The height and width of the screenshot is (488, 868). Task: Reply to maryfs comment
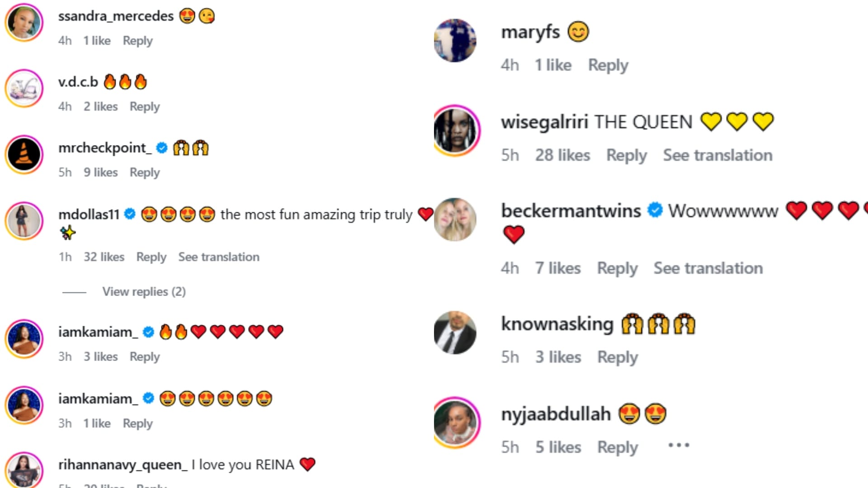point(608,66)
